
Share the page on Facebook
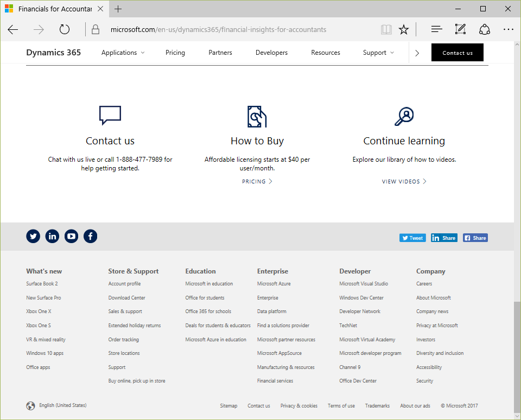point(475,238)
